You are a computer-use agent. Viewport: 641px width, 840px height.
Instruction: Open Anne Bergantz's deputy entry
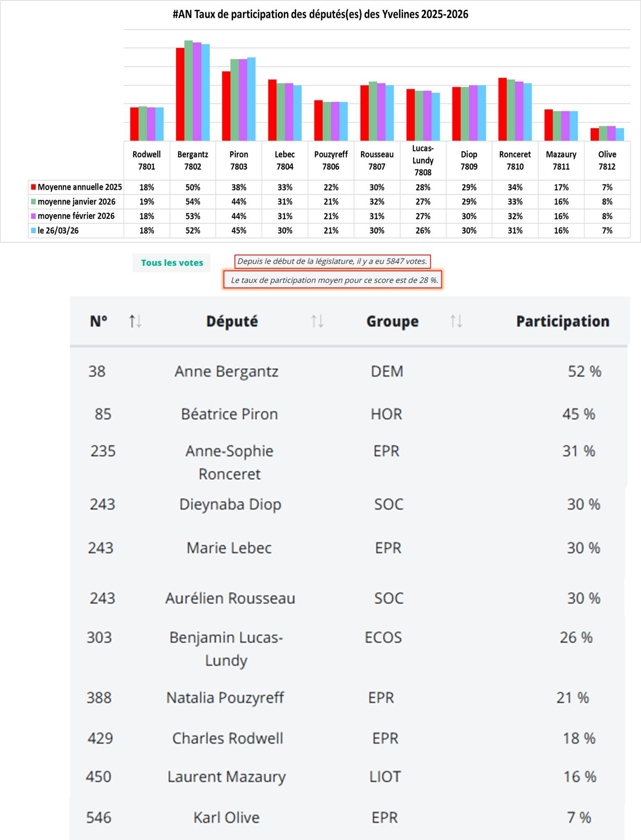click(x=226, y=371)
